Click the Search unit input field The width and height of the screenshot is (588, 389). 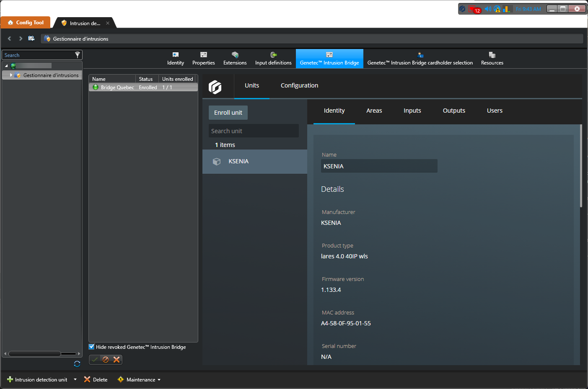click(x=254, y=131)
